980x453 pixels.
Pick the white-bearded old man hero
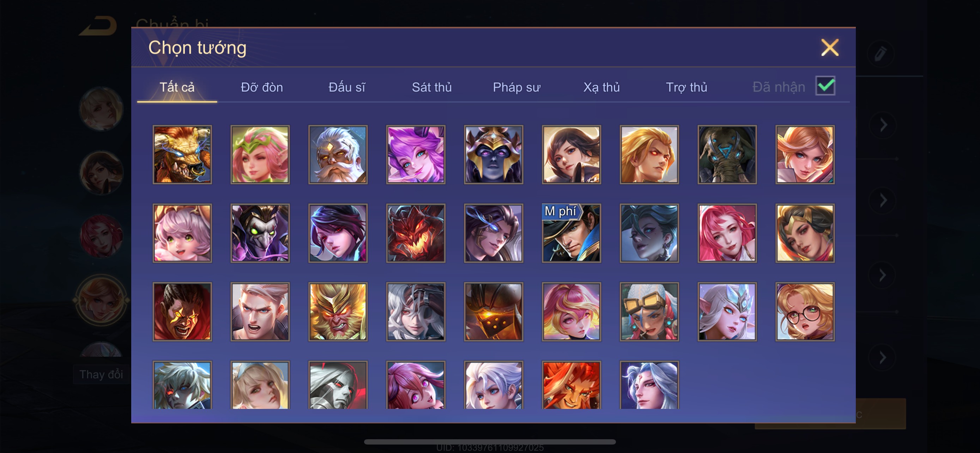(338, 155)
